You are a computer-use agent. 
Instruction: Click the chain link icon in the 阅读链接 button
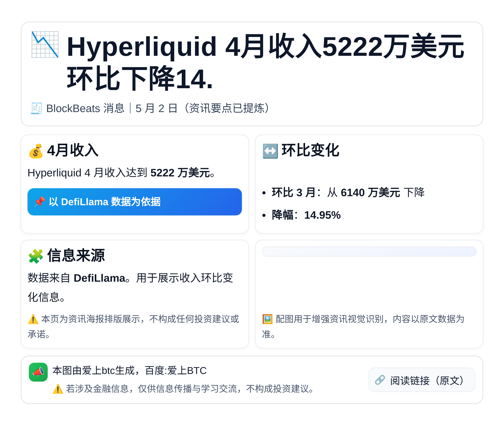380,380
